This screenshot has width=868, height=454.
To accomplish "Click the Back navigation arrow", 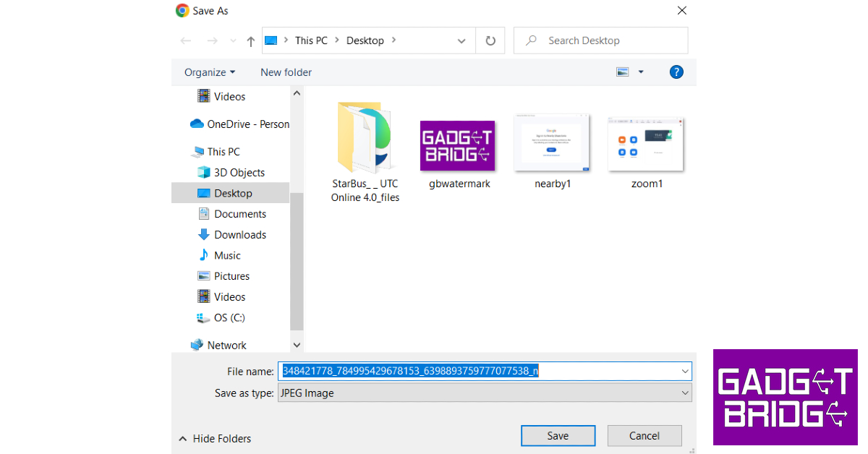I will [186, 41].
